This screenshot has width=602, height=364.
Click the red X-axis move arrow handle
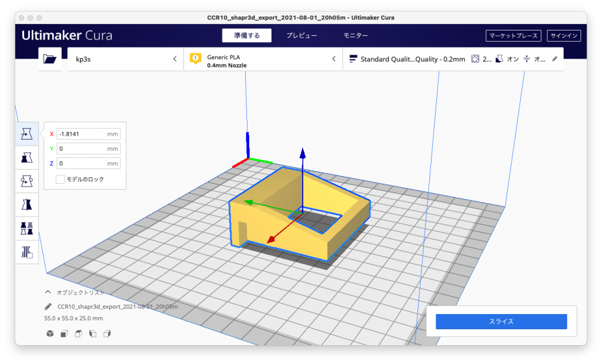pyautogui.click(x=272, y=239)
